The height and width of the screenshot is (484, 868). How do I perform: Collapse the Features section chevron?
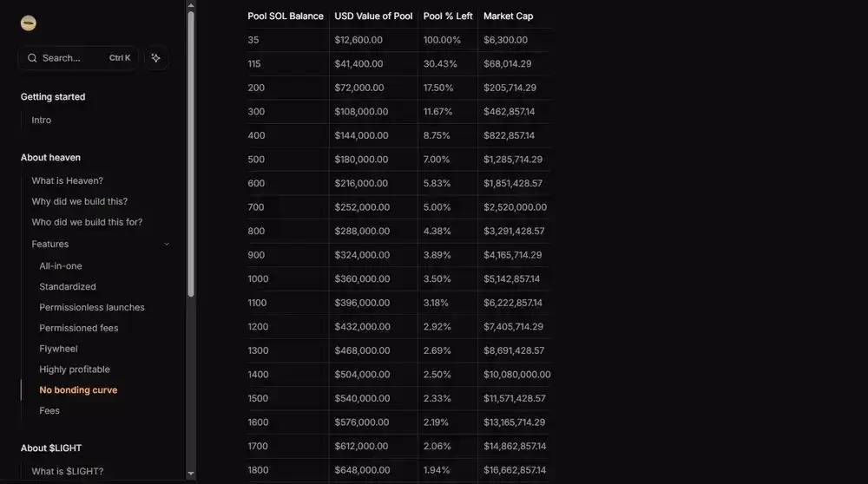[167, 245]
